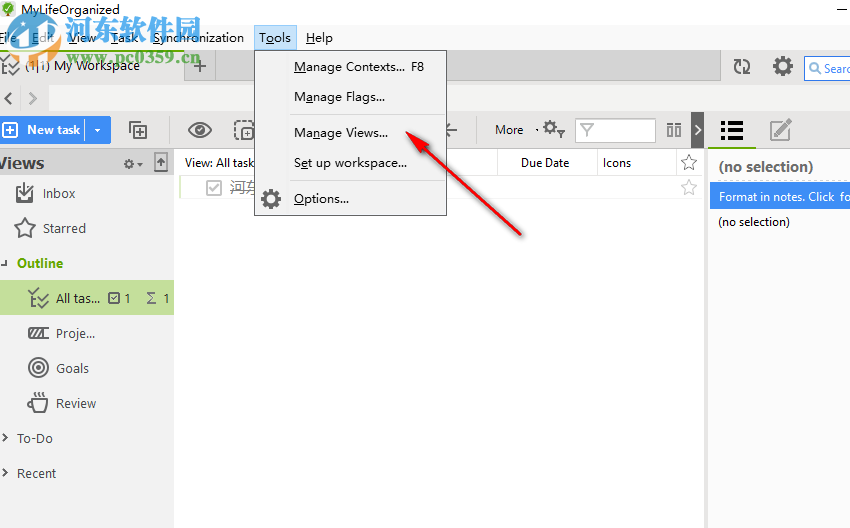The width and height of the screenshot is (850, 528).
Task: Switch to the properties list tab icon
Action: point(732,130)
